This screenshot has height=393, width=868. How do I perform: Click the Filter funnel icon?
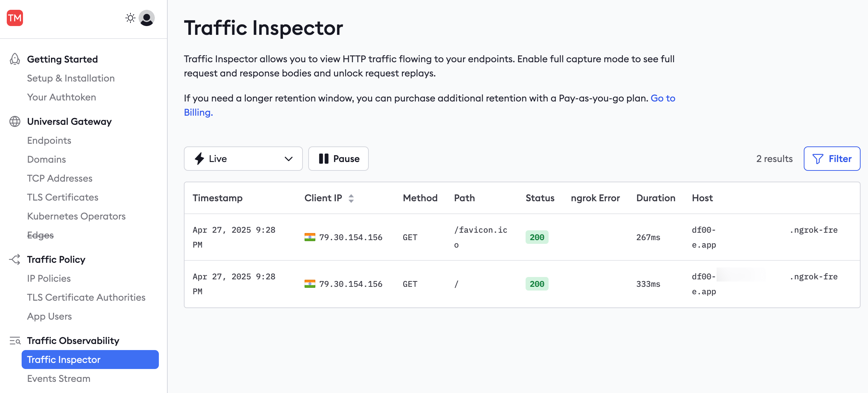818,159
